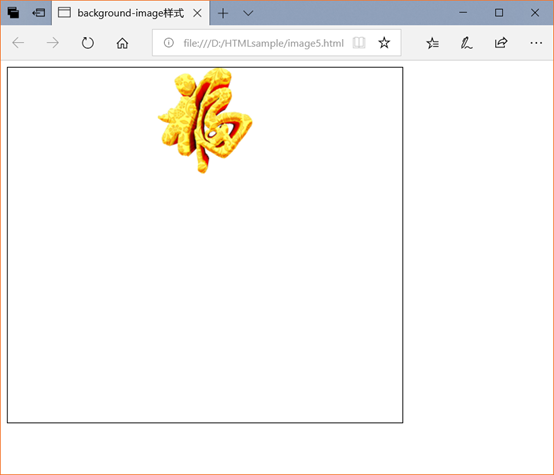Add notes with the pen icon
Viewport: 554px width, 475px height.
(466, 43)
